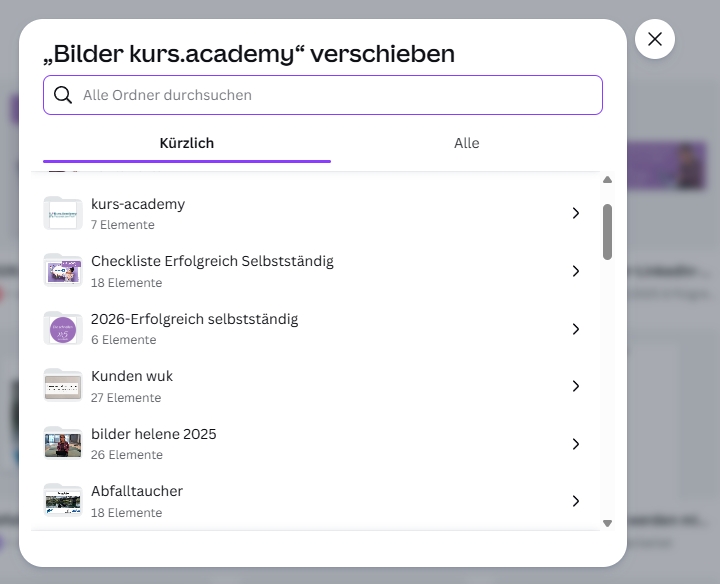Image resolution: width=720 pixels, height=584 pixels.
Task: Expand the Abfalltaucher folder chevron
Action: pos(576,501)
